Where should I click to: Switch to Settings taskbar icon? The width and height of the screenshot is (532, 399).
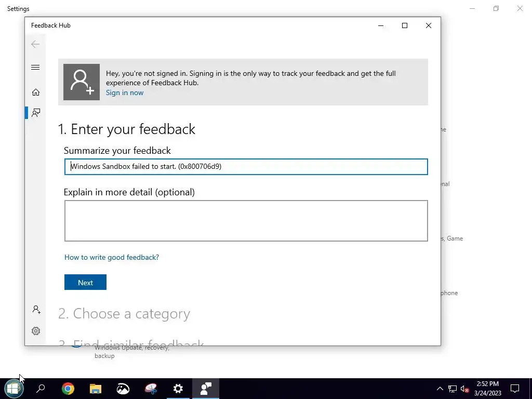pos(178,389)
